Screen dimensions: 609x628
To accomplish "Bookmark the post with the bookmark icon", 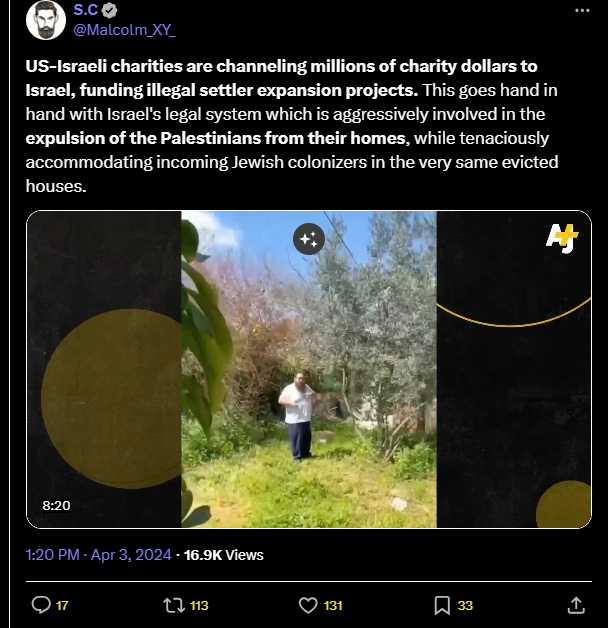I will tap(442, 605).
